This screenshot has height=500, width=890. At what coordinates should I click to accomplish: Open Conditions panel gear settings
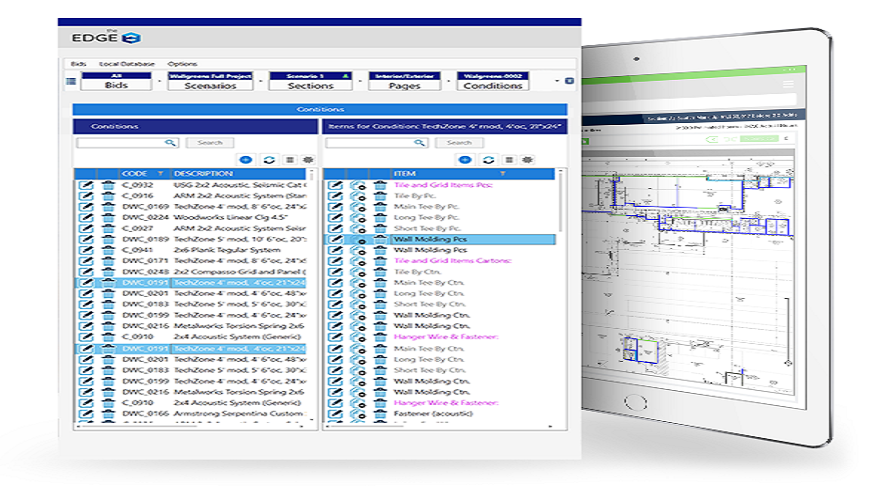pos(308,159)
